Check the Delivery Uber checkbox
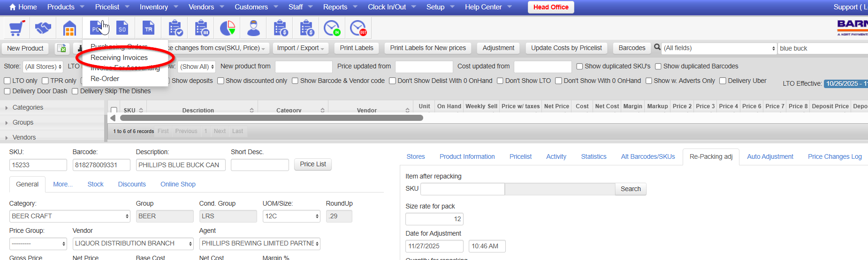Screen dimensions: 868x260 coord(723,81)
